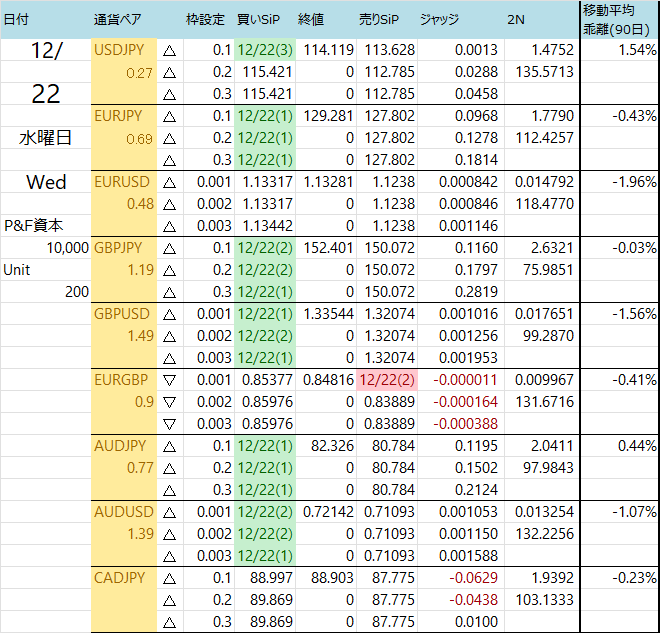
Task: Select the 2N value 75.9851
Action: click(x=548, y=270)
